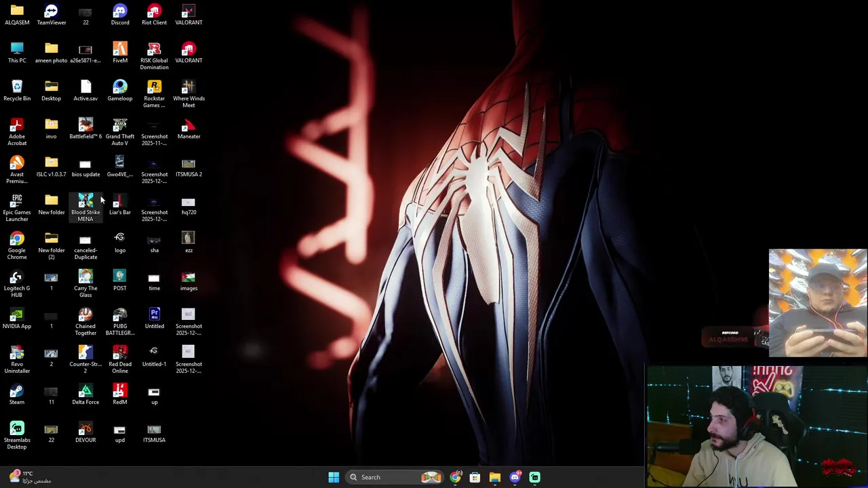The width and height of the screenshot is (868, 488).
Task: Open Rockstar Games Launcher shortcut
Action: pyautogui.click(x=154, y=94)
